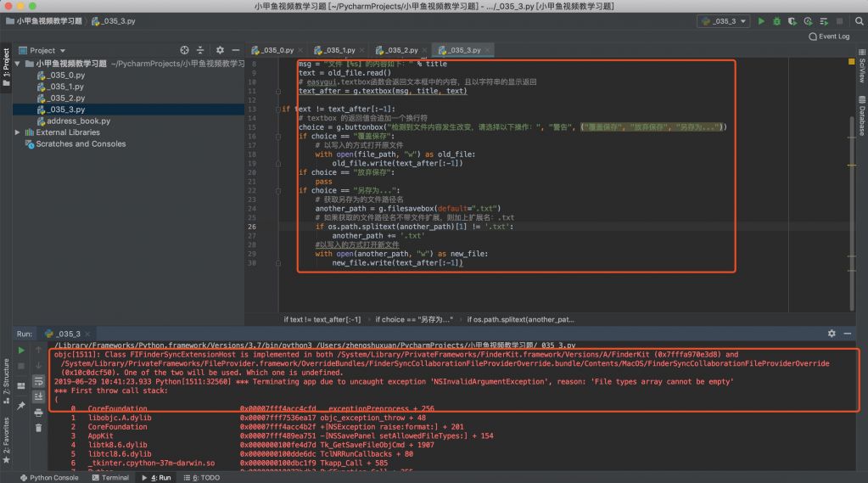Run the _035_3 configuration with green play button

761,21
